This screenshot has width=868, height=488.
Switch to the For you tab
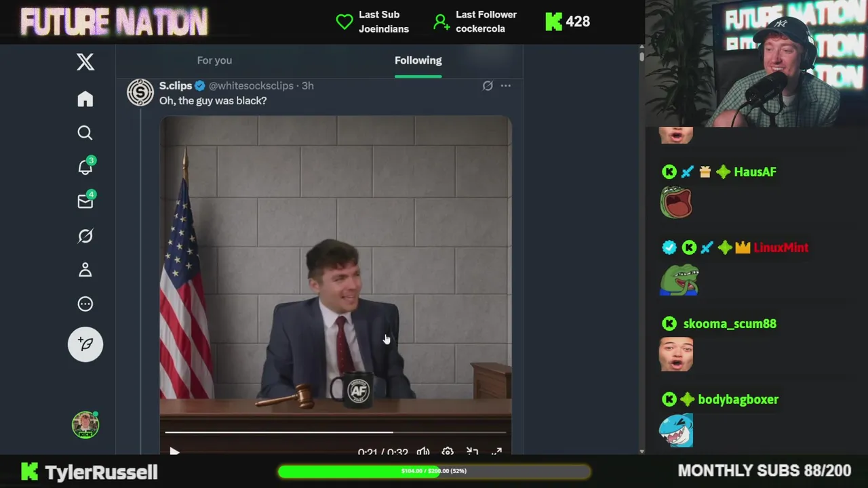coord(214,60)
